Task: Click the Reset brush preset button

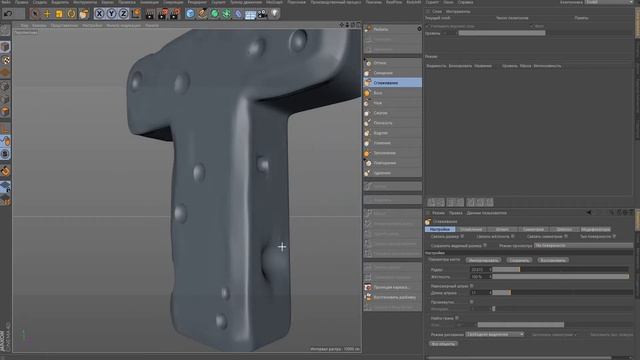Action: [553, 260]
